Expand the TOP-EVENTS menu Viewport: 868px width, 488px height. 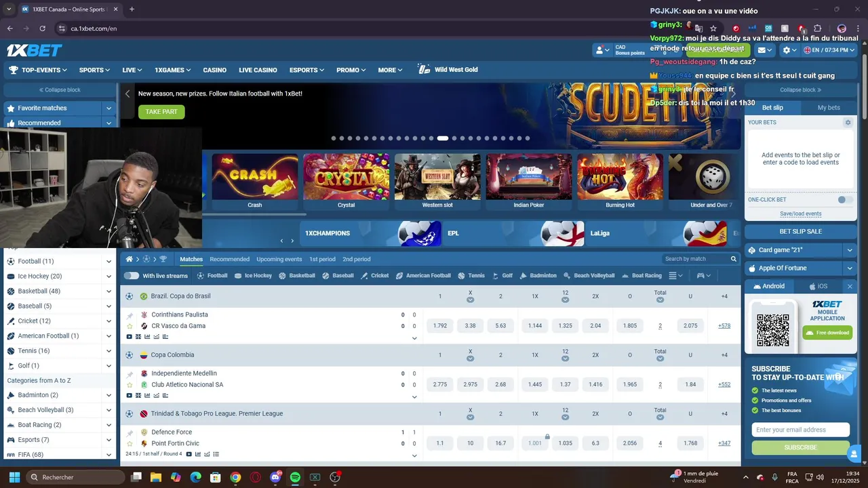[38, 70]
